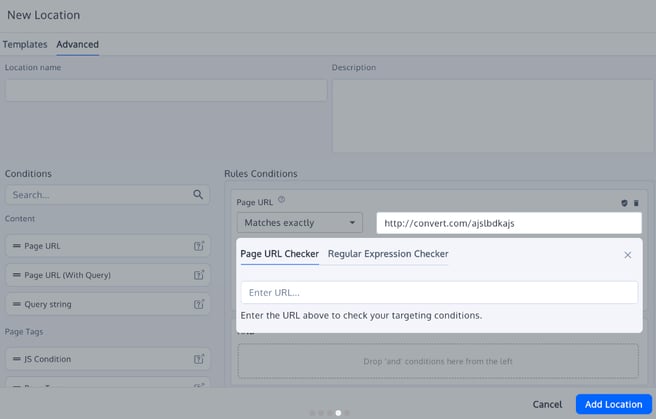Click the shield checker icon on Page URL rule
This screenshot has height=419, width=656.
(624, 203)
